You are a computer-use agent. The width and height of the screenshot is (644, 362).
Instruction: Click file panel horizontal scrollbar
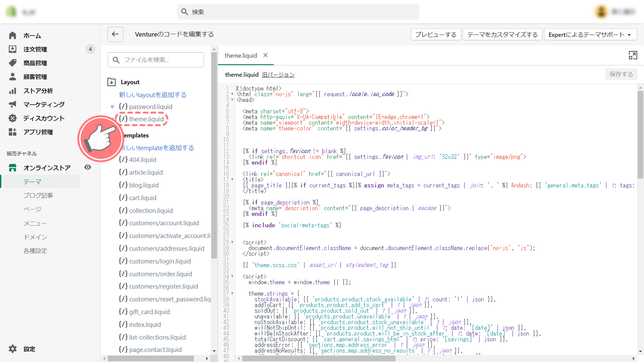pos(150,358)
